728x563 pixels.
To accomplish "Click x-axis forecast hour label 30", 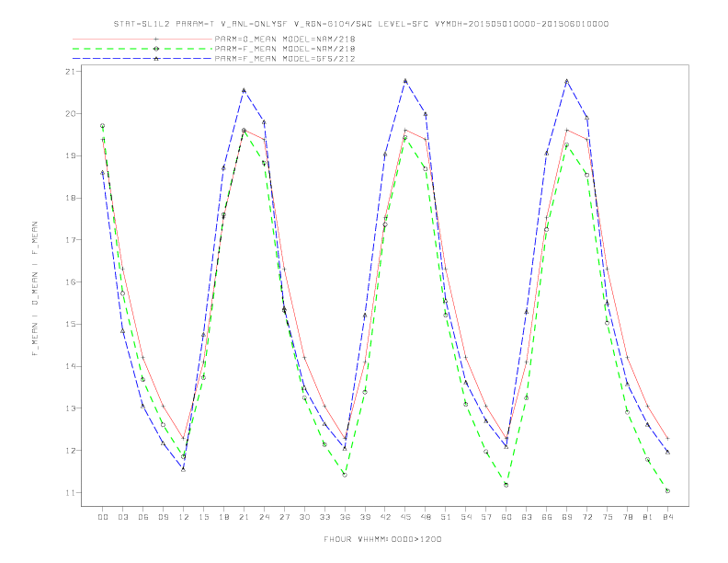I will 304,517.
